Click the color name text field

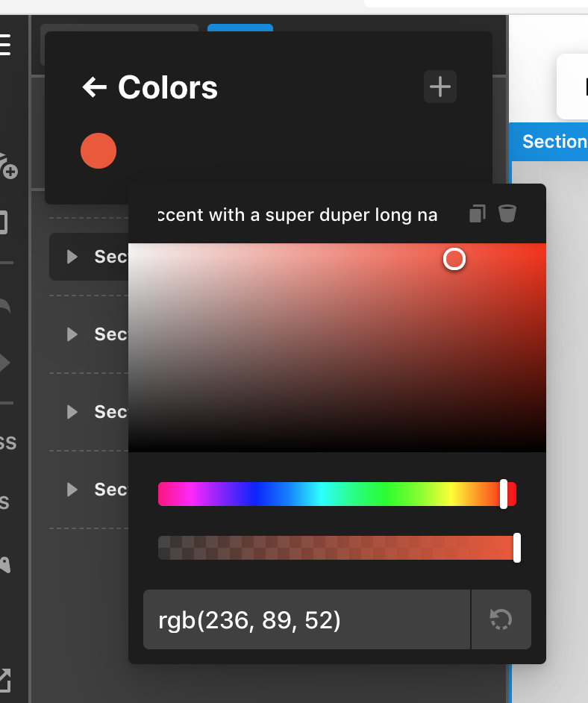tap(298, 215)
